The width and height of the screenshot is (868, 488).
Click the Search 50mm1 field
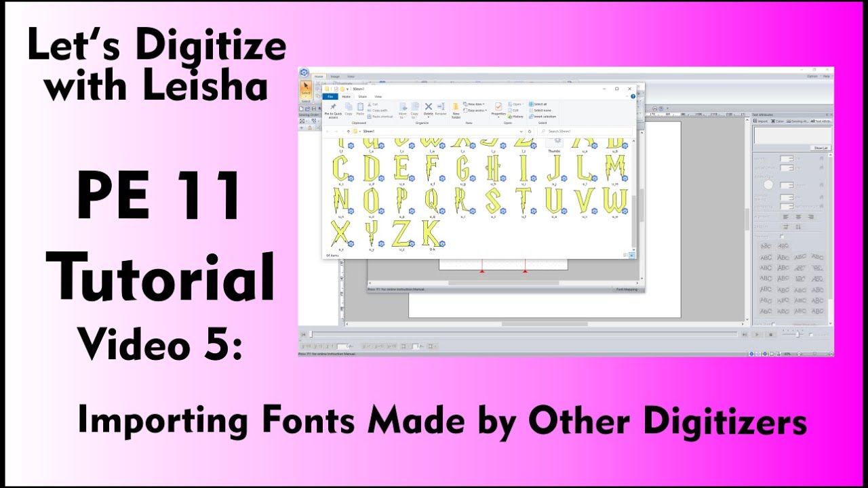tap(585, 131)
